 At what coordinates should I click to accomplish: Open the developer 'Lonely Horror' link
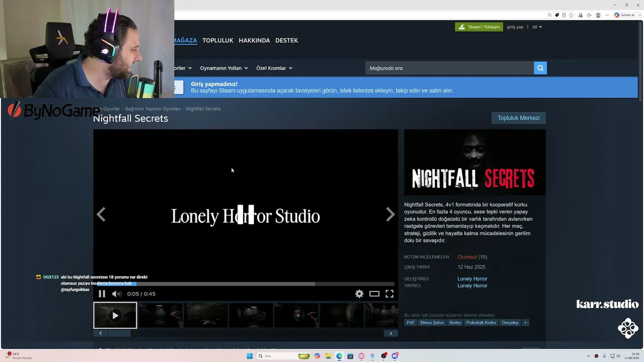tap(472, 279)
